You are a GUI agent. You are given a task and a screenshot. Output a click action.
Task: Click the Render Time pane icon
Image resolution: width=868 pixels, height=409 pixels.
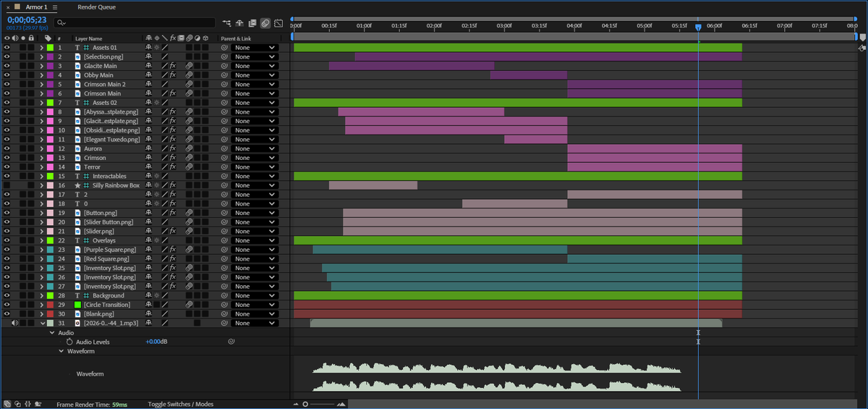[x=38, y=404]
